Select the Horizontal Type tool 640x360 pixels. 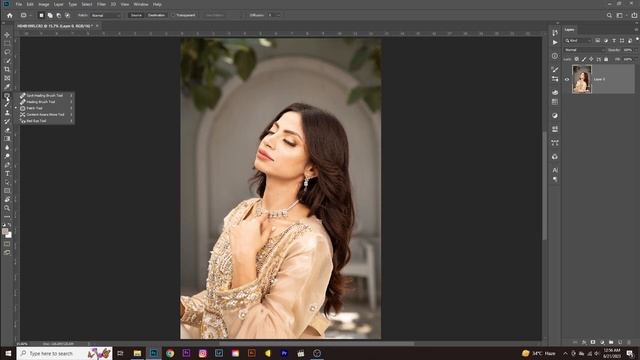(x=7, y=173)
